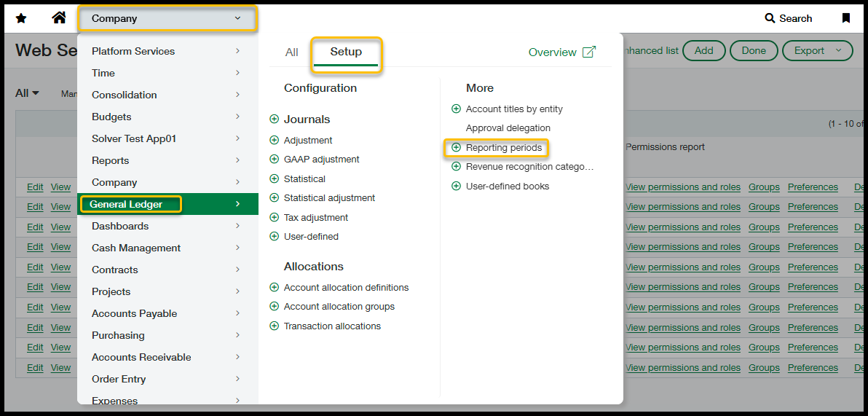This screenshot has height=416, width=868.
Task: Expand the Platform Services submenu
Action: (x=166, y=51)
